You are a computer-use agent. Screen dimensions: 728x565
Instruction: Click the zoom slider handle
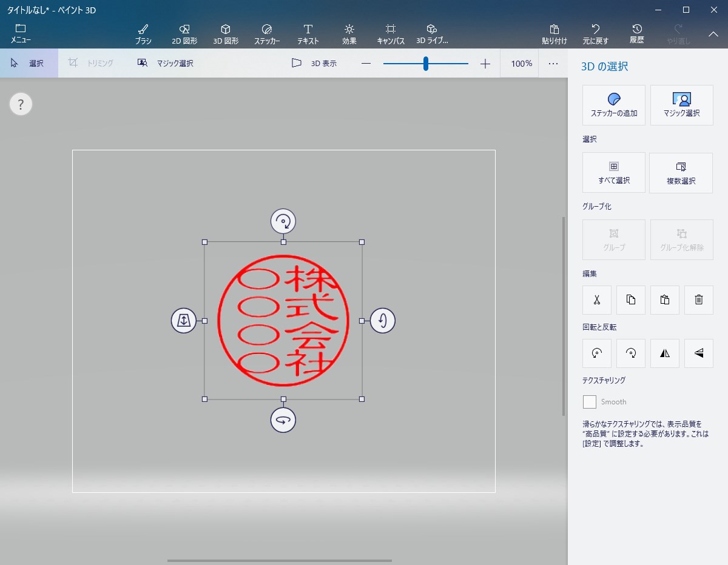coord(426,63)
